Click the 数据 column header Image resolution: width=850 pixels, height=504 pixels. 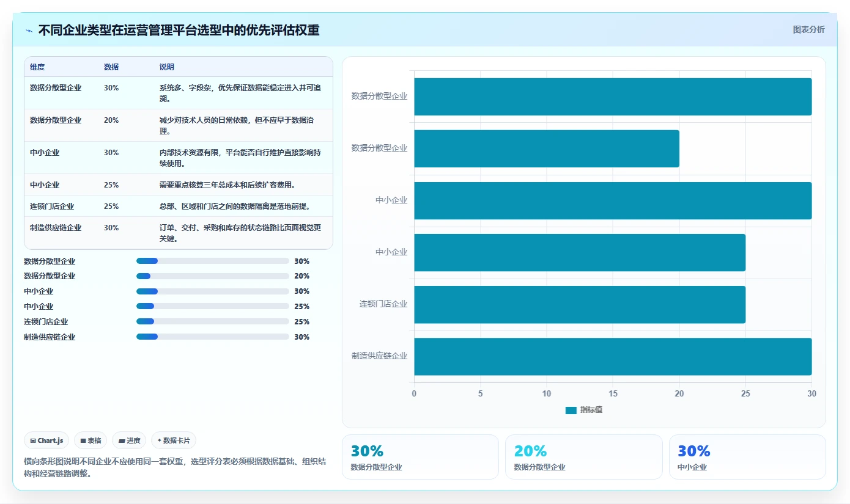coord(111,67)
